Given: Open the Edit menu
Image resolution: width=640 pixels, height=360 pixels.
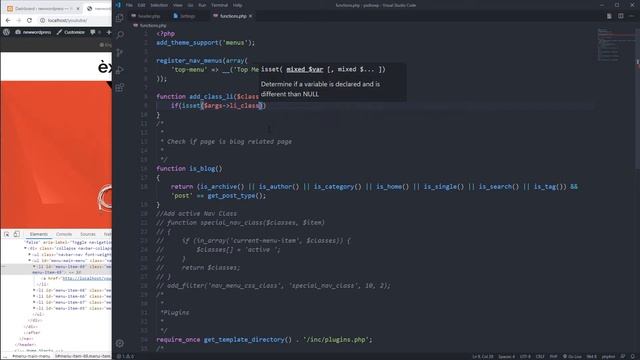Looking at the screenshot, I should click(x=141, y=5).
